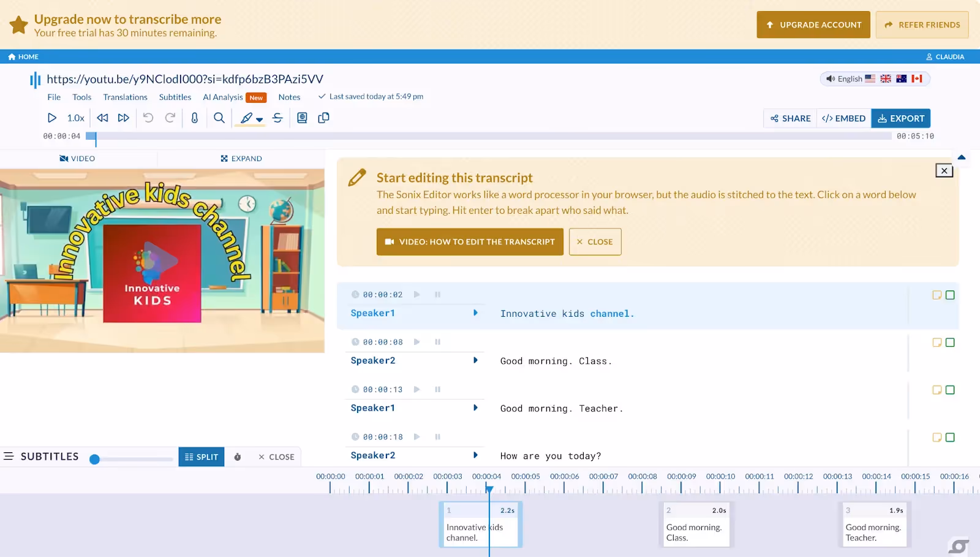Click the thermometer confidence icon
The image size is (980, 557).
[x=195, y=118]
